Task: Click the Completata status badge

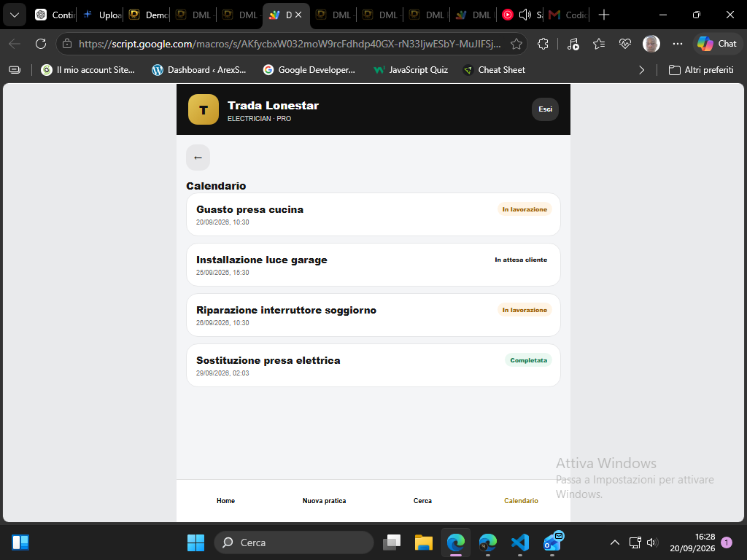Action: pos(528,360)
